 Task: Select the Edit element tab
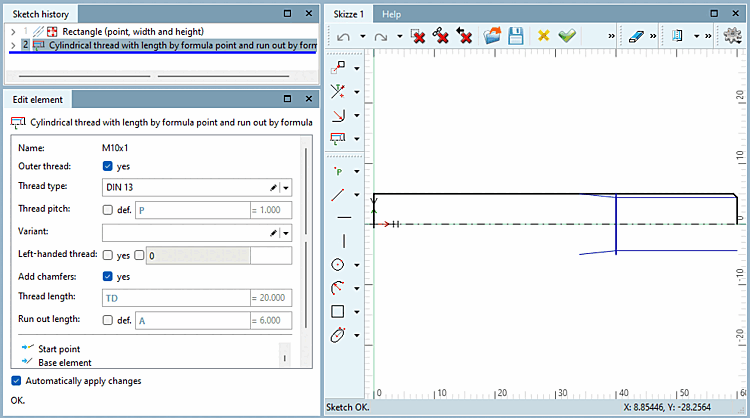(38, 99)
